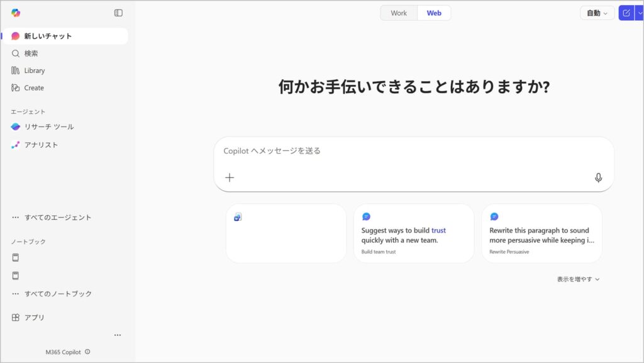Select the Build team trust prompt card
The image size is (644, 363).
coord(414,233)
